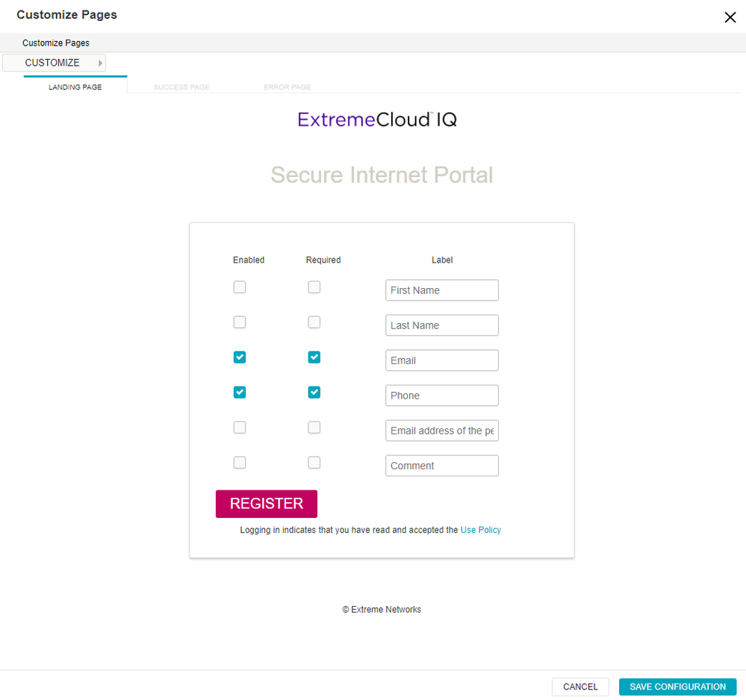Enable the First Name field
Viewport: 746px width, 700px height.
tap(240, 287)
